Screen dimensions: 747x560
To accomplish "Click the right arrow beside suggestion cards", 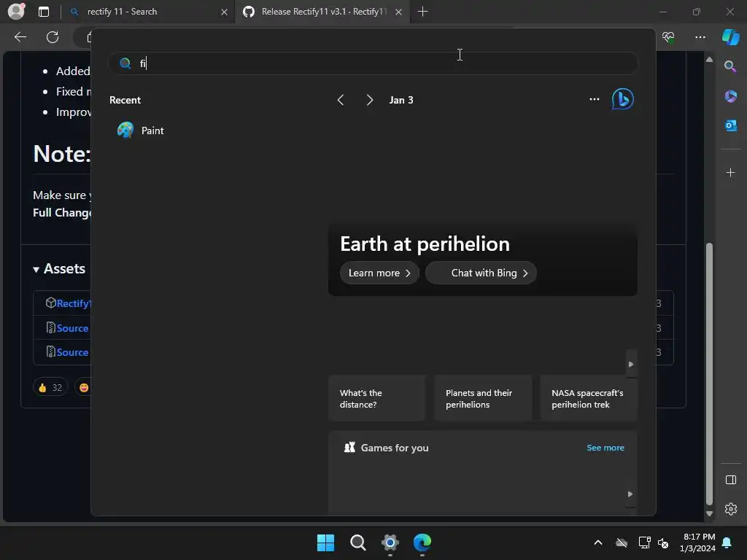I will click(631, 365).
